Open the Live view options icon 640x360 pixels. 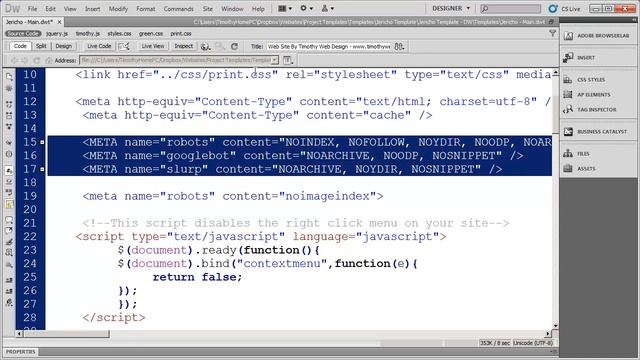pyautogui.click(x=288, y=60)
